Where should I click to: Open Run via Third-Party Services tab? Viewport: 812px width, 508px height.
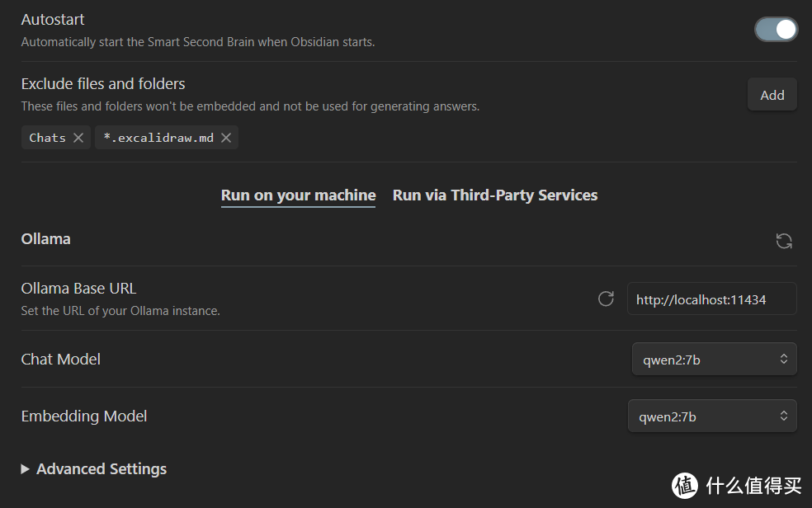[495, 195]
